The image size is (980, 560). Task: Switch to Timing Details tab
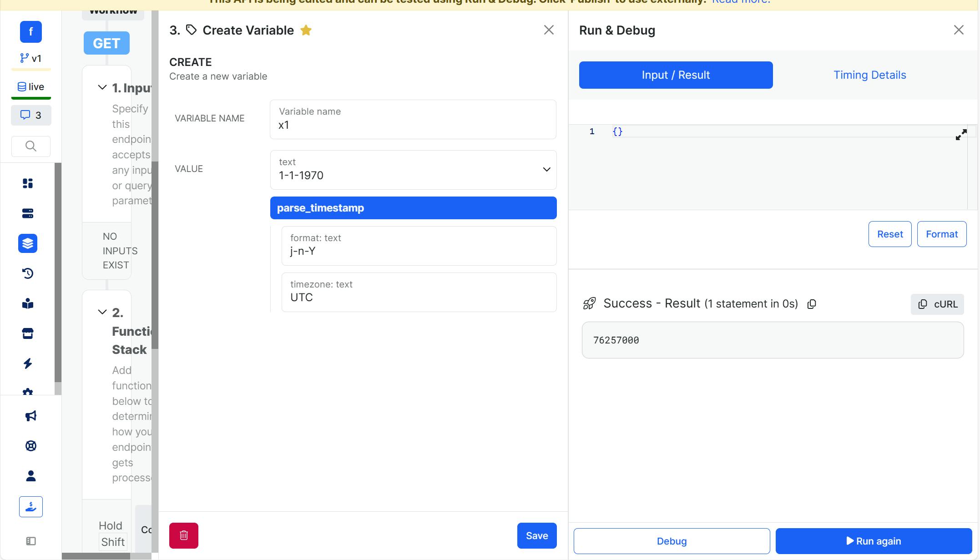coord(869,75)
